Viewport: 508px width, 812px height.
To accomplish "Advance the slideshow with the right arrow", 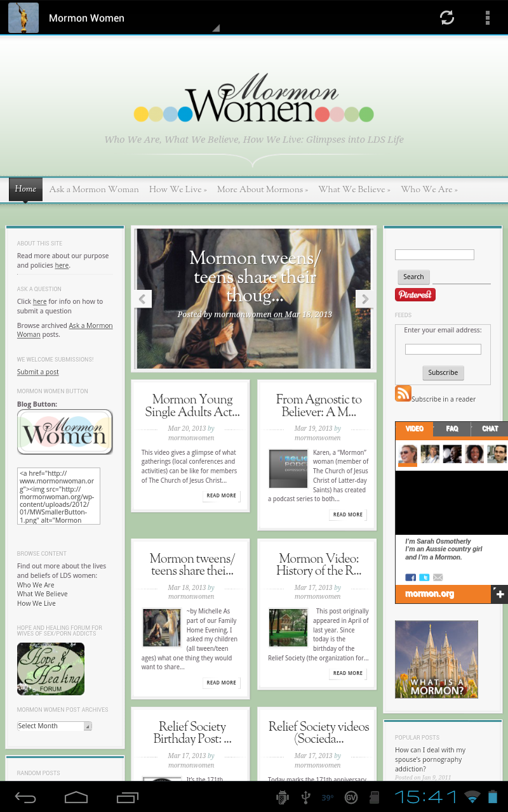I will [364, 299].
